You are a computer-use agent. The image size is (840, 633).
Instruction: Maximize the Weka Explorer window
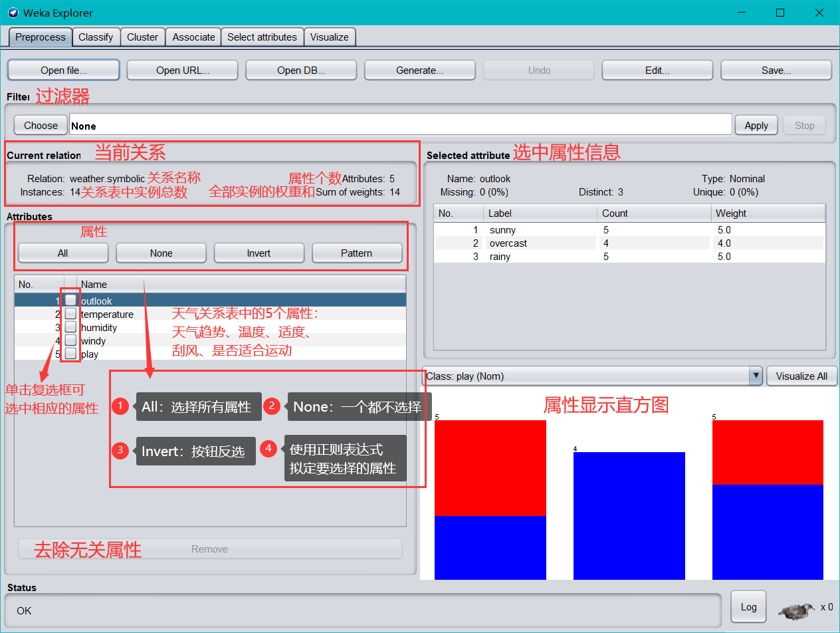(780, 13)
